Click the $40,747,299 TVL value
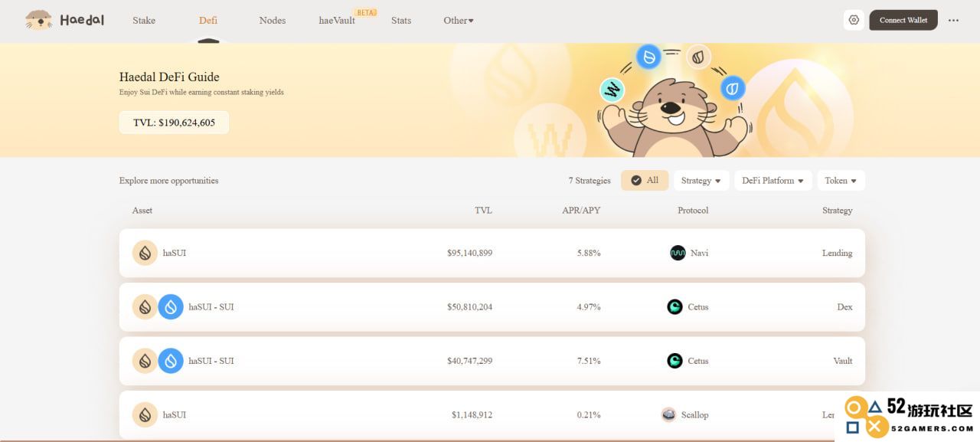Viewport: 980px width, 442px height. pyautogui.click(x=469, y=361)
